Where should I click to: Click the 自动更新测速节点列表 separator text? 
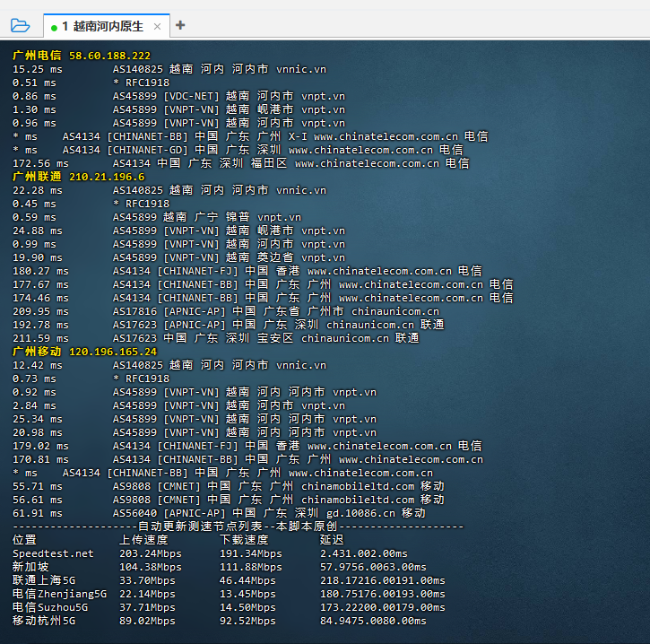tap(200, 527)
